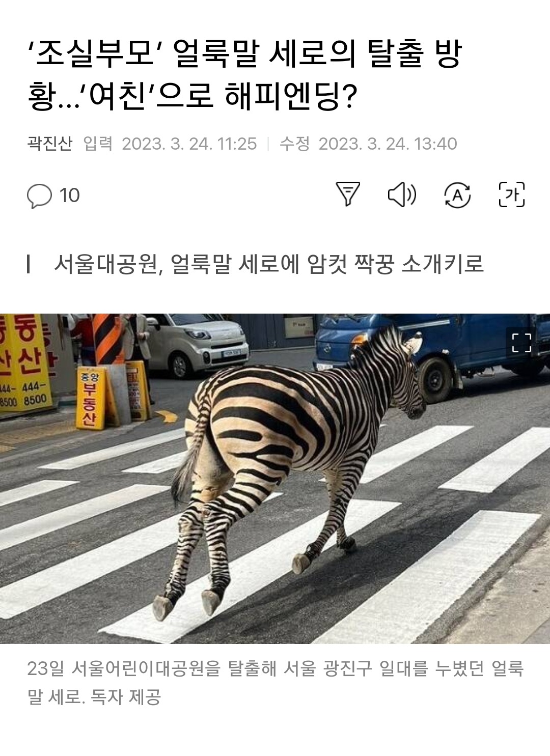Play article audio with speaker icon
Screen dimensions: 550x756
pyautogui.click(x=402, y=194)
